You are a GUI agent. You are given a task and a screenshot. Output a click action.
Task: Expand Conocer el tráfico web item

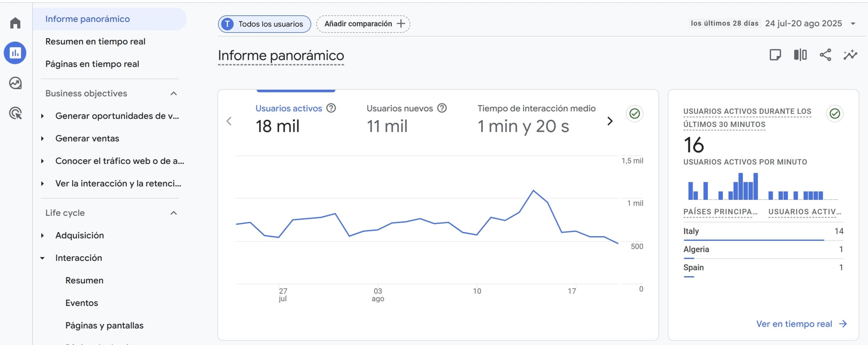coord(42,161)
